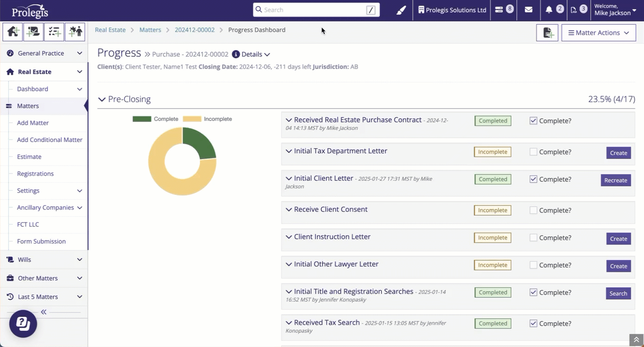Open the Matter Actions dropdown
The height and width of the screenshot is (347, 644).
click(598, 33)
